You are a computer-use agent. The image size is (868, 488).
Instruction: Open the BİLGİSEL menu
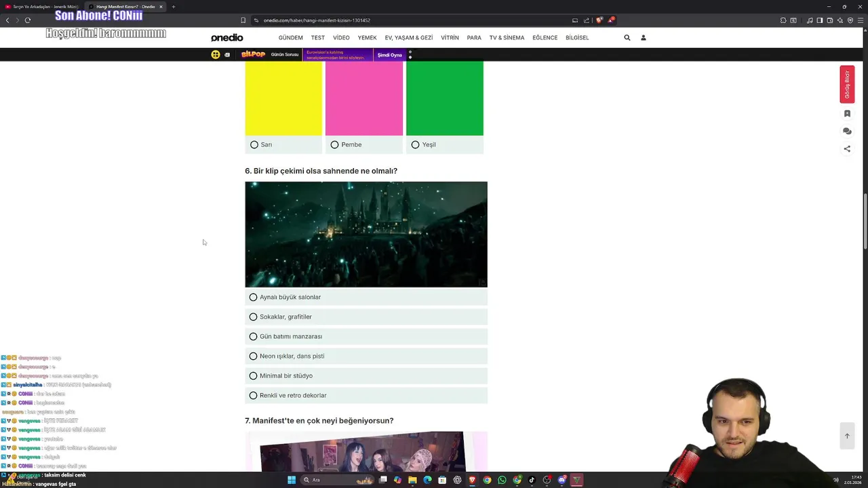[577, 38]
